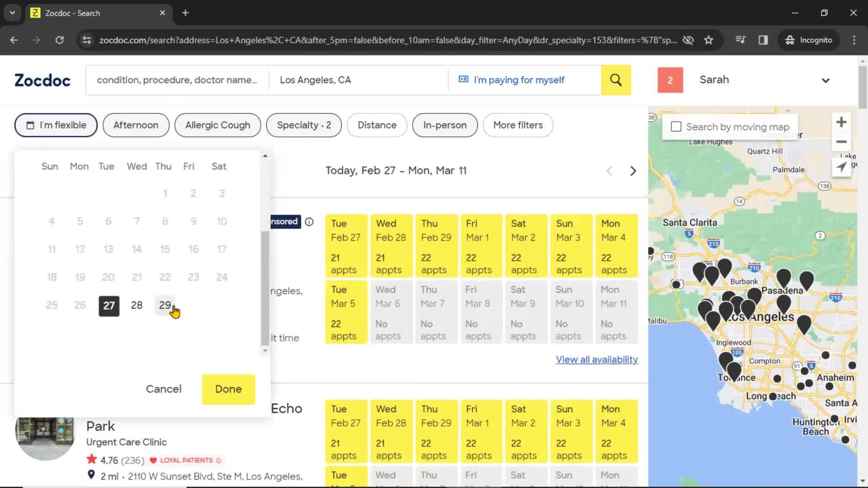Click the Incognito profile indicator

(x=809, y=40)
